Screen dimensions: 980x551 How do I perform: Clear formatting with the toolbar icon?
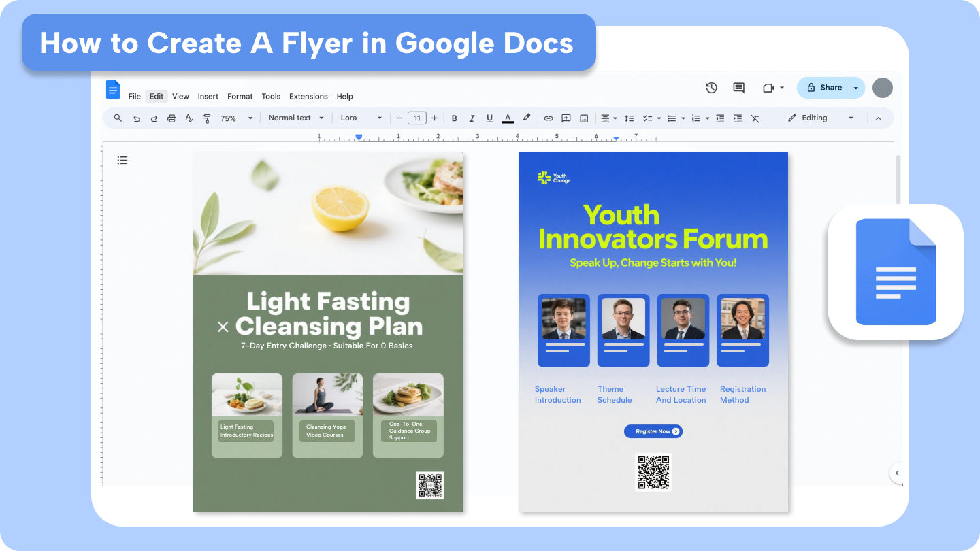pyautogui.click(x=755, y=118)
